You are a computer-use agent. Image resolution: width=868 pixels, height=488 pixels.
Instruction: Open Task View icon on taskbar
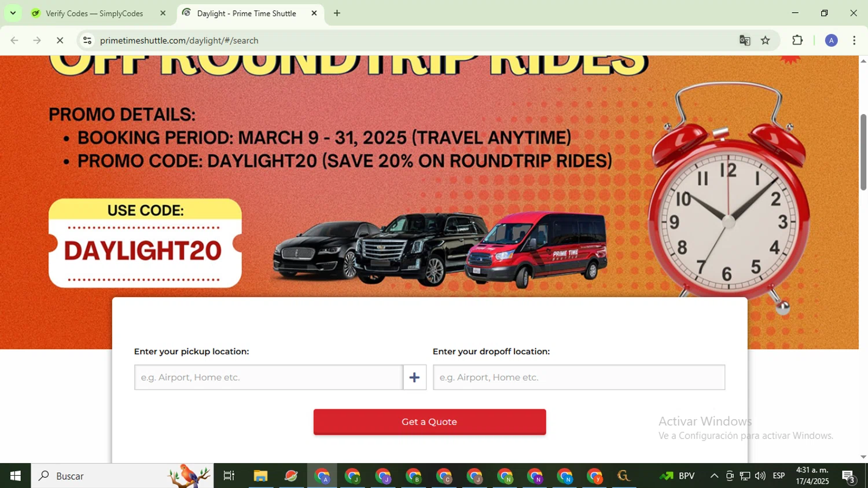[x=229, y=476]
